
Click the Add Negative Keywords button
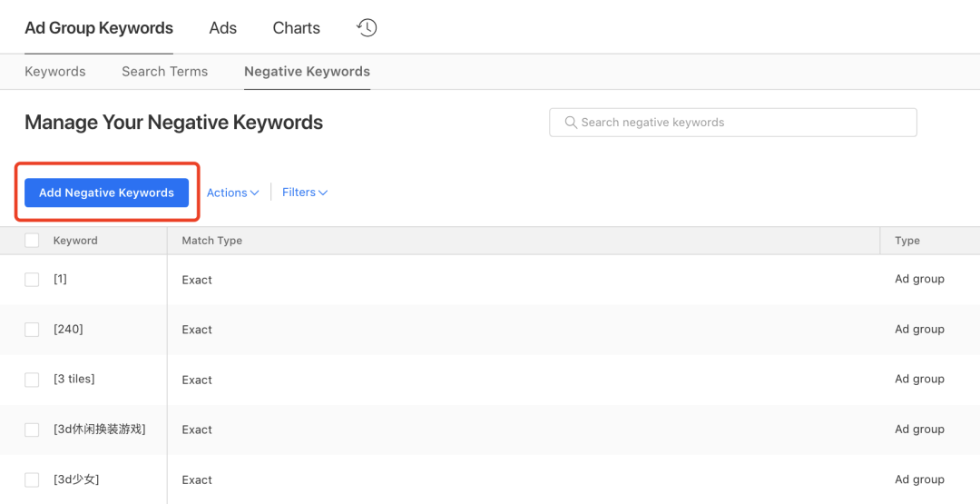(x=106, y=193)
